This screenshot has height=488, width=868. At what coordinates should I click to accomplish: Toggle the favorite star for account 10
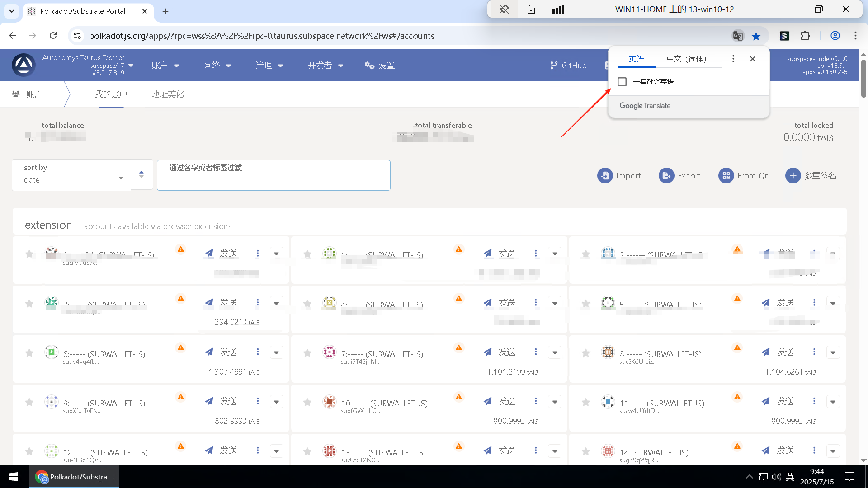pyautogui.click(x=307, y=402)
